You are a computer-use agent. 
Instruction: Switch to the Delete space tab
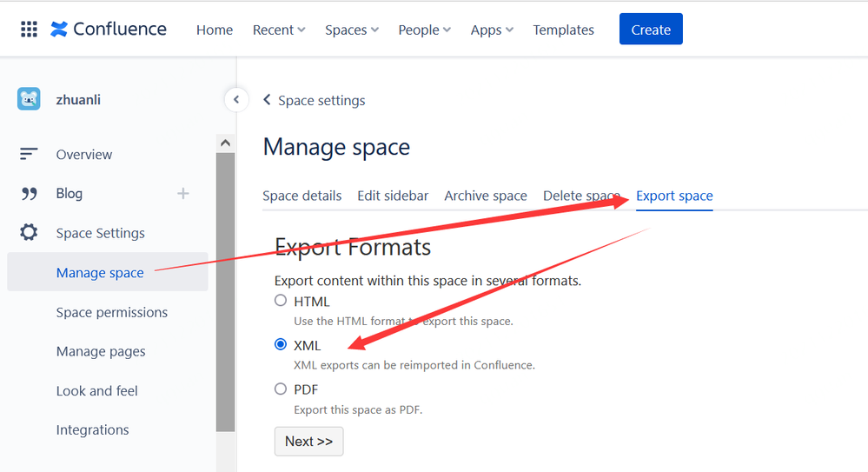click(581, 196)
